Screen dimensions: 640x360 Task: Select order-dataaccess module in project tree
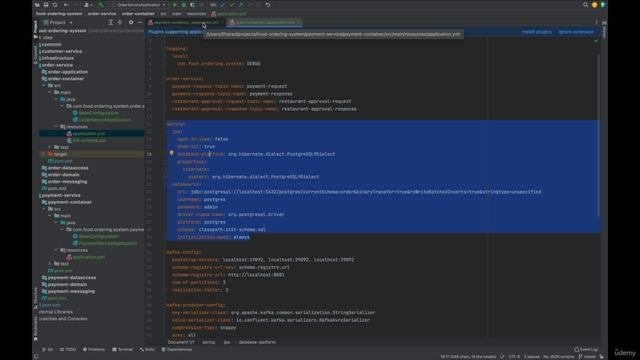pos(68,168)
